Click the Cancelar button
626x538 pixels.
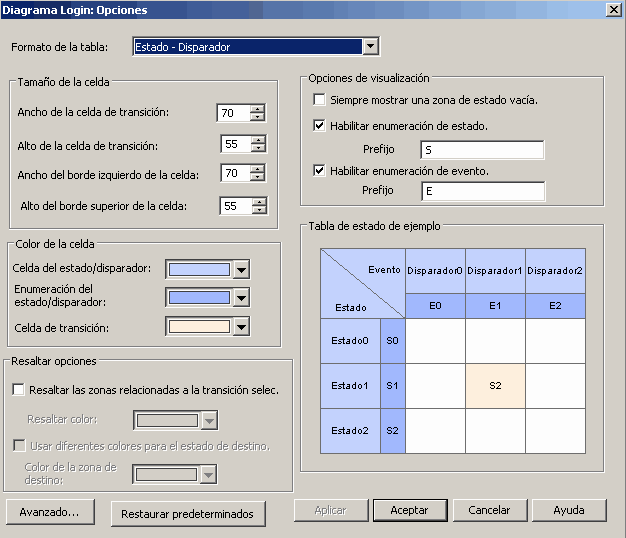pyautogui.click(x=490, y=510)
